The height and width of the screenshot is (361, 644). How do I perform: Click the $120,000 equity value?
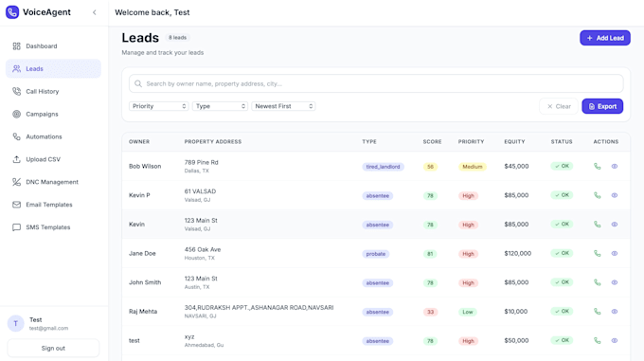[x=517, y=253]
